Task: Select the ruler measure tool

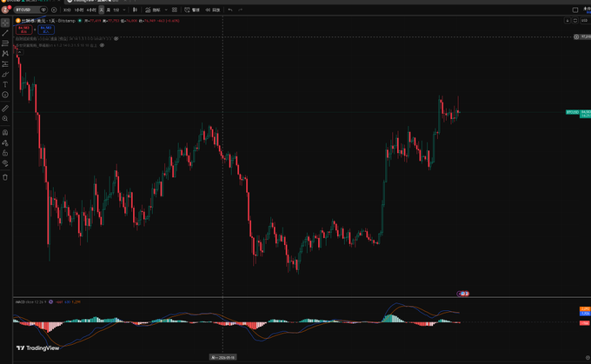Action: 5,109
